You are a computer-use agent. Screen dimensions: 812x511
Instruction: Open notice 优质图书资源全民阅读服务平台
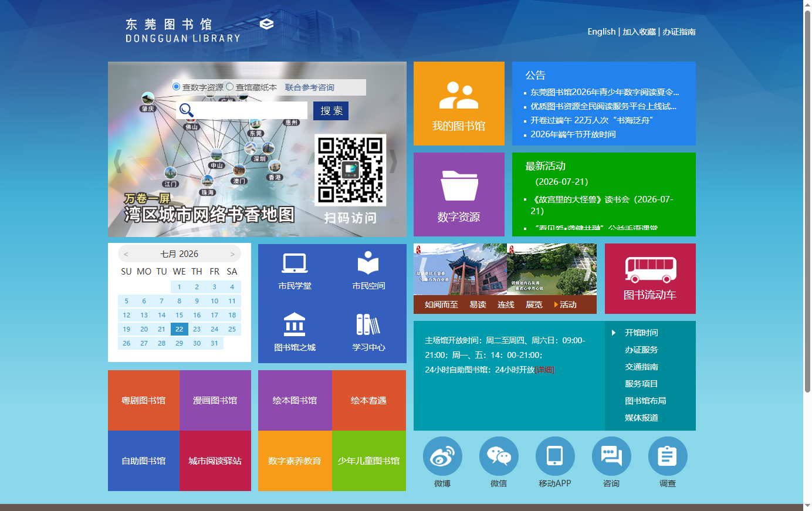[x=603, y=106]
